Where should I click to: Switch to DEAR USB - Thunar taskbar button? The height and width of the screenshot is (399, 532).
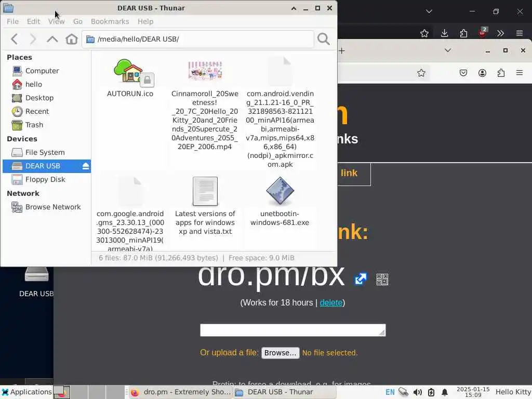click(x=284, y=392)
